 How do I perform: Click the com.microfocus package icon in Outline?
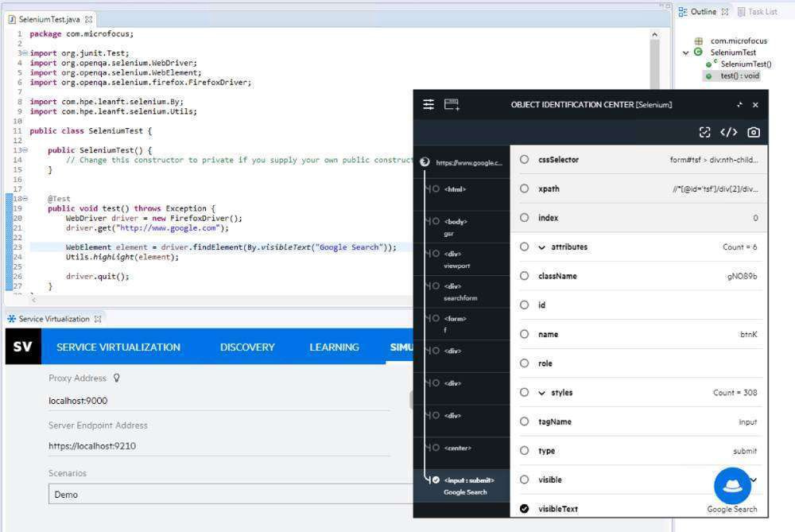tap(699, 41)
